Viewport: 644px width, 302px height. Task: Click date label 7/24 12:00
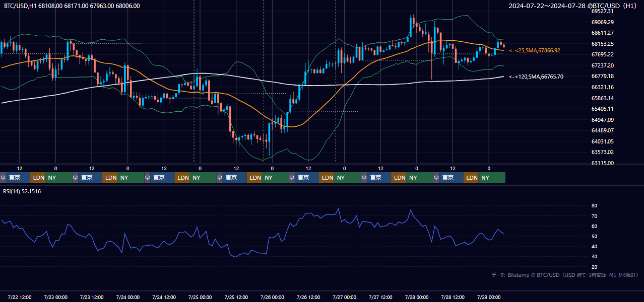[164, 297]
